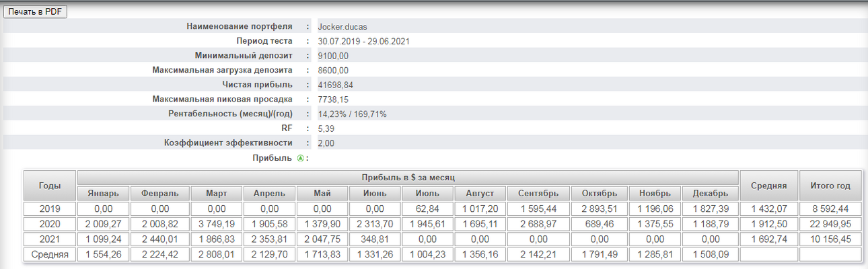This screenshot has width=868, height=269.
Task: Click the 'Коэффициент эффективности' label
Action: [x=228, y=143]
